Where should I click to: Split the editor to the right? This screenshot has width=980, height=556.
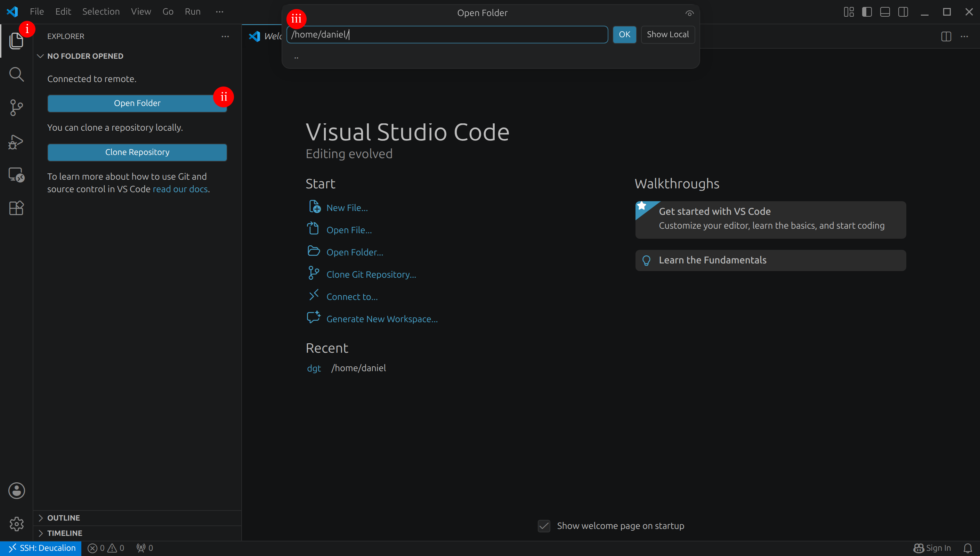[x=946, y=36]
